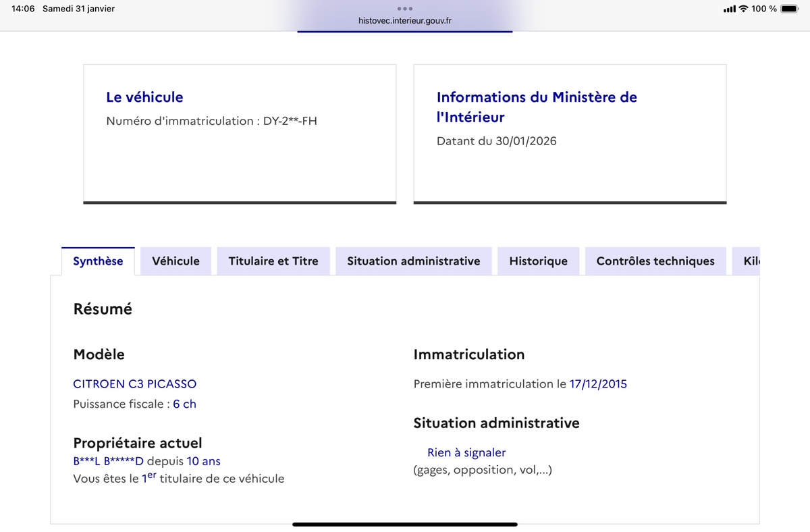Open the Contrôles techniques tab

point(655,261)
